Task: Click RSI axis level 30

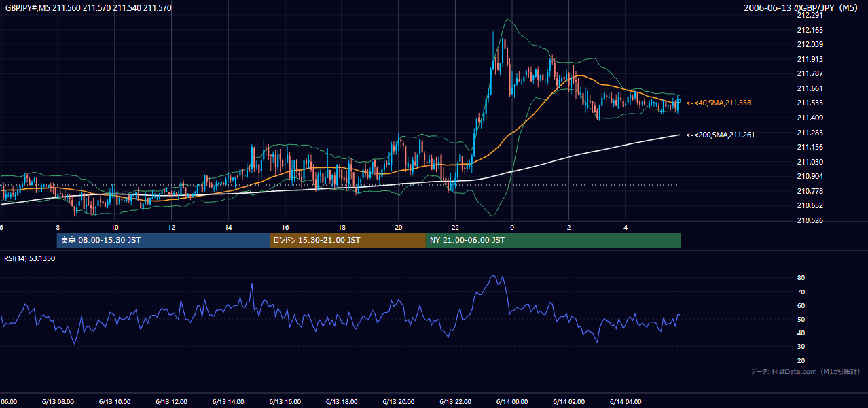Action: (801, 347)
